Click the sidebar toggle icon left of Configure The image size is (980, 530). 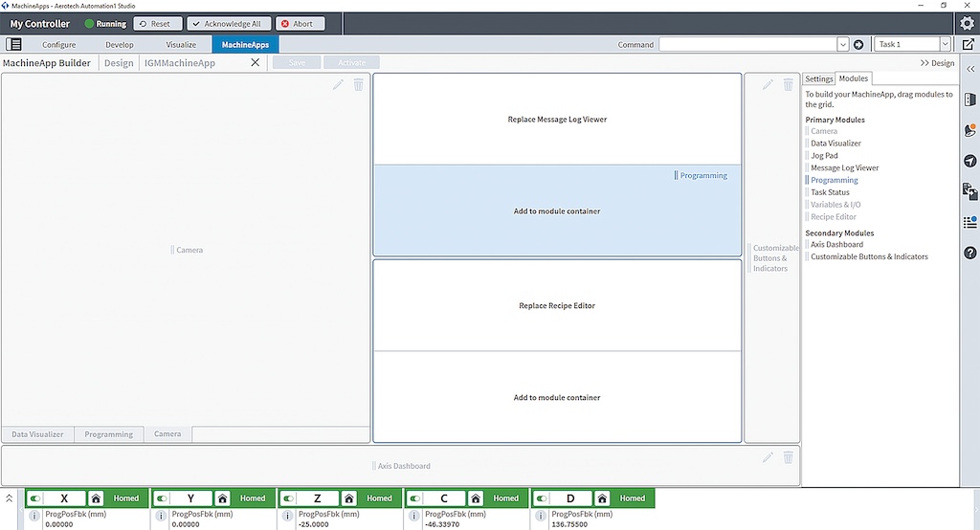13,44
